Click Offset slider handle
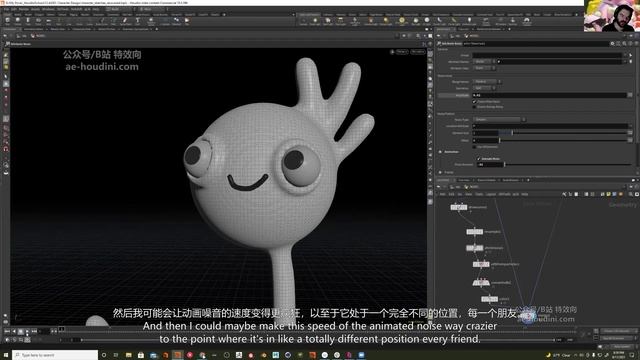The width and height of the screenshot is (640, 360). point(500,140)
